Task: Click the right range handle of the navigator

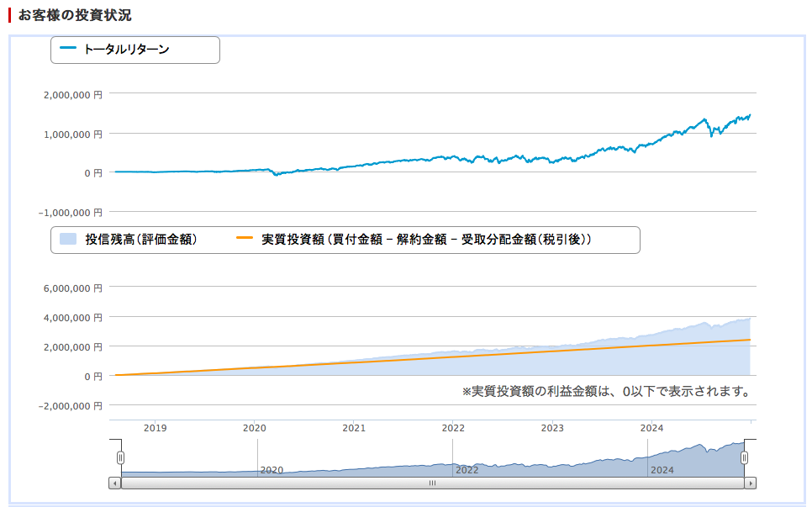Action: [x=744, y=457]
